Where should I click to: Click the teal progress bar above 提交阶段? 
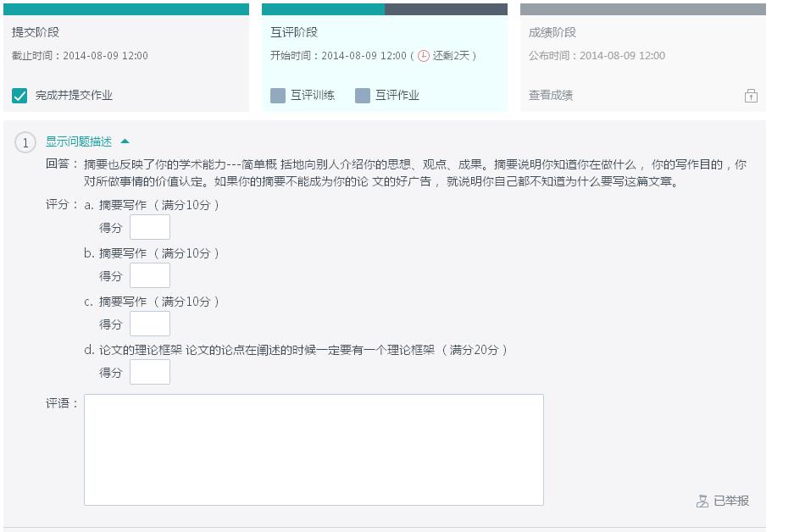126,9
